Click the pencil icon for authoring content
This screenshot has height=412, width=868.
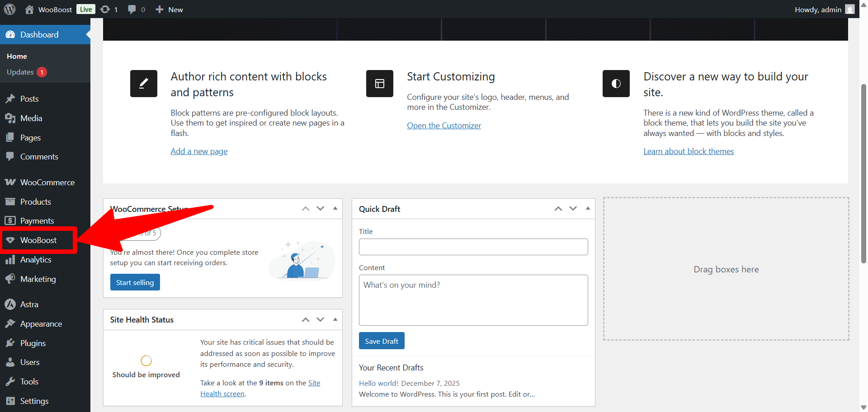[x=144, y=84]
